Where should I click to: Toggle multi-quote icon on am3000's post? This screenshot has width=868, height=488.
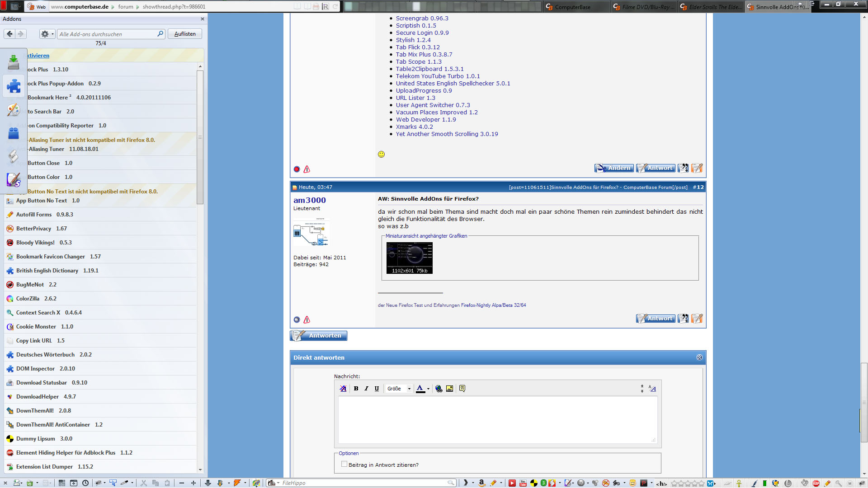683,319
